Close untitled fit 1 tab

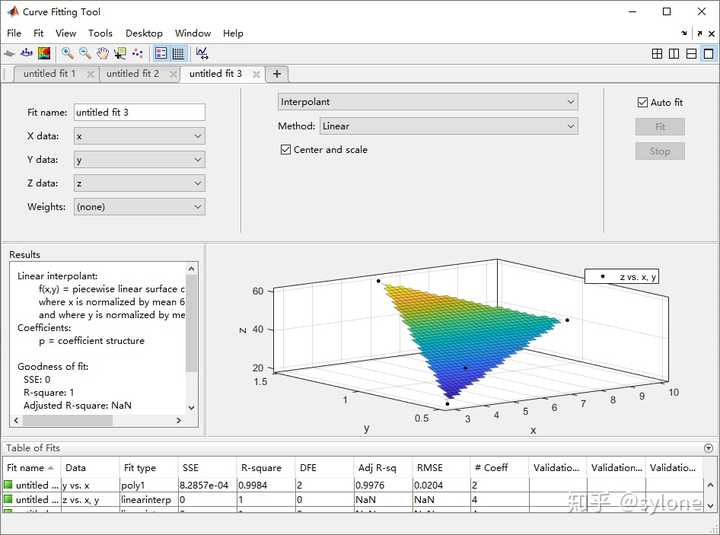[90, 74]
